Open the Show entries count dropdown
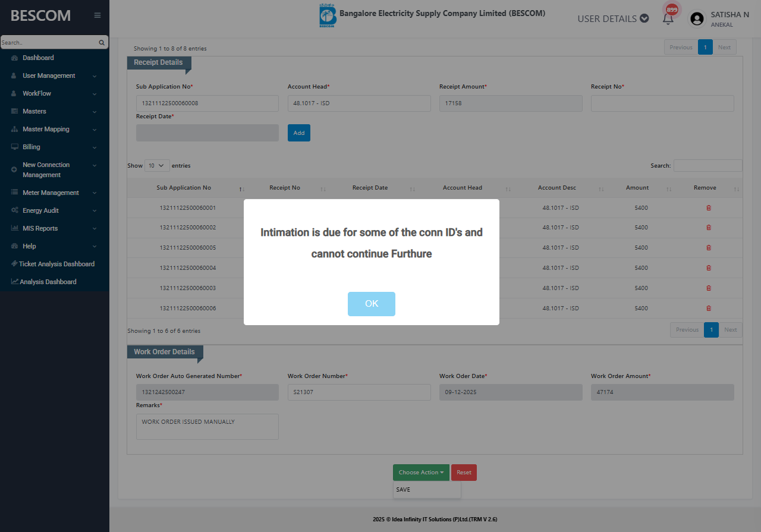The width and height of the screenshot is (761, 532). [x=157, y=166]
